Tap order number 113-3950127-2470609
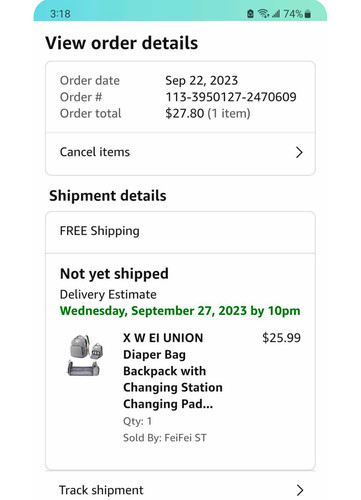Viewport: 361px width, 500px height. 231,97
